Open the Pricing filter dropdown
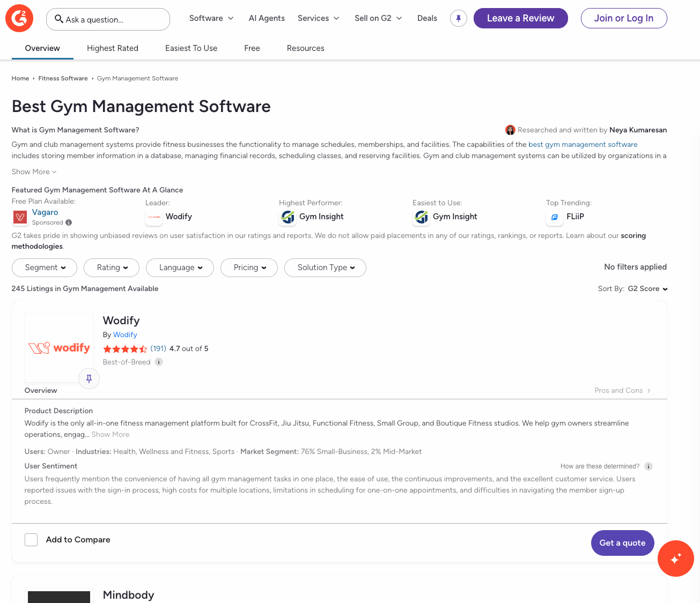700x603 pixels. point(249,267)
